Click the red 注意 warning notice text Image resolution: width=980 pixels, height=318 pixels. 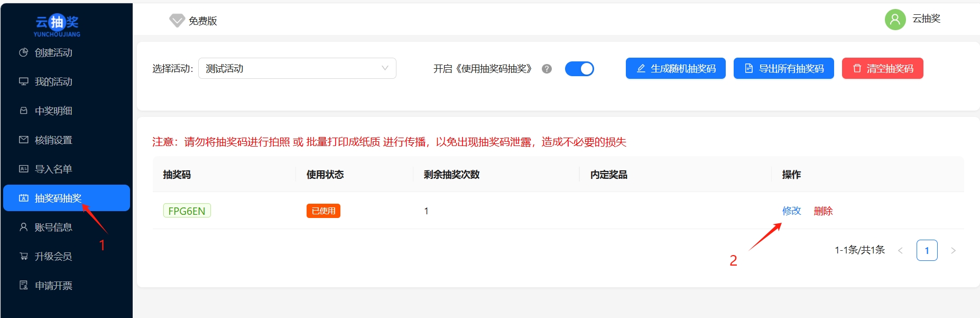pos(390,142)
